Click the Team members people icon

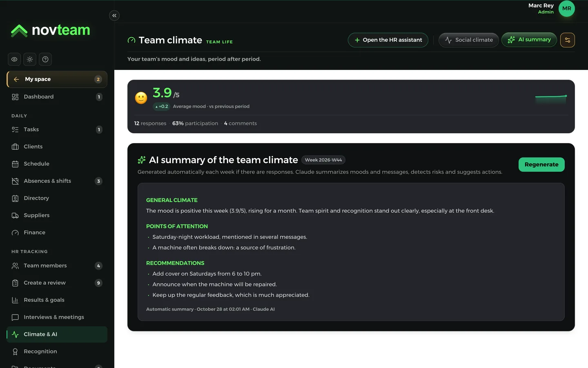[x=15, y=266]
